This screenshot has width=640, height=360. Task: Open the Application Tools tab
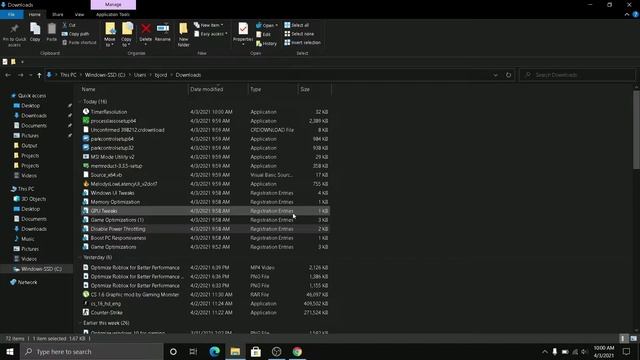pos(113,14)
